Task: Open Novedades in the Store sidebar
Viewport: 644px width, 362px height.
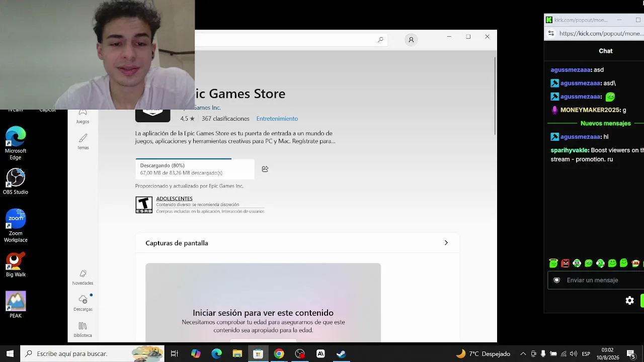Action: [x=83, y=278]
